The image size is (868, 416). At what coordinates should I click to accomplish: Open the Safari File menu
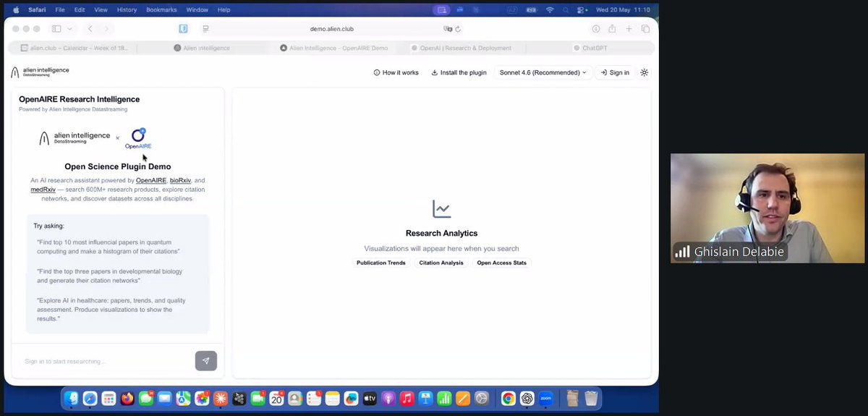pyautogui.click(x=59, y=10)
